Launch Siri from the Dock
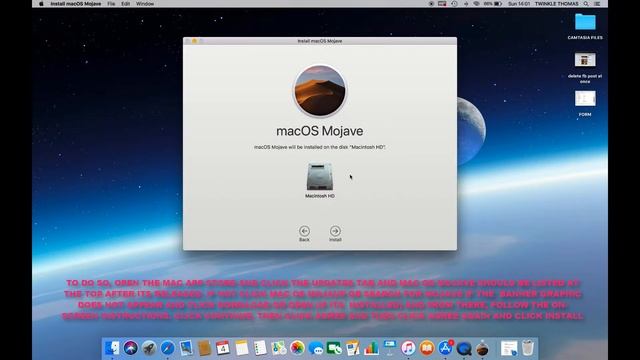This screenshot has width=640, height=360. [x=131, y=348]
